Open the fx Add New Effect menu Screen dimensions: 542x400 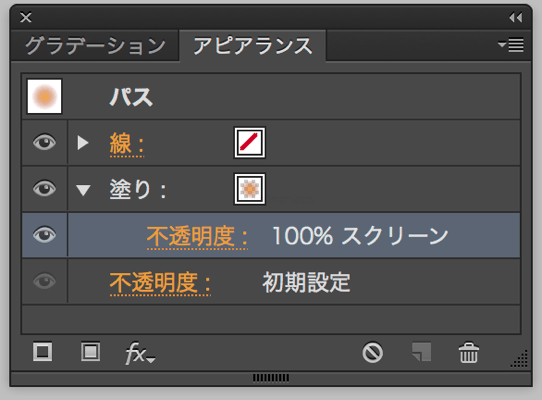coord(140,353)
